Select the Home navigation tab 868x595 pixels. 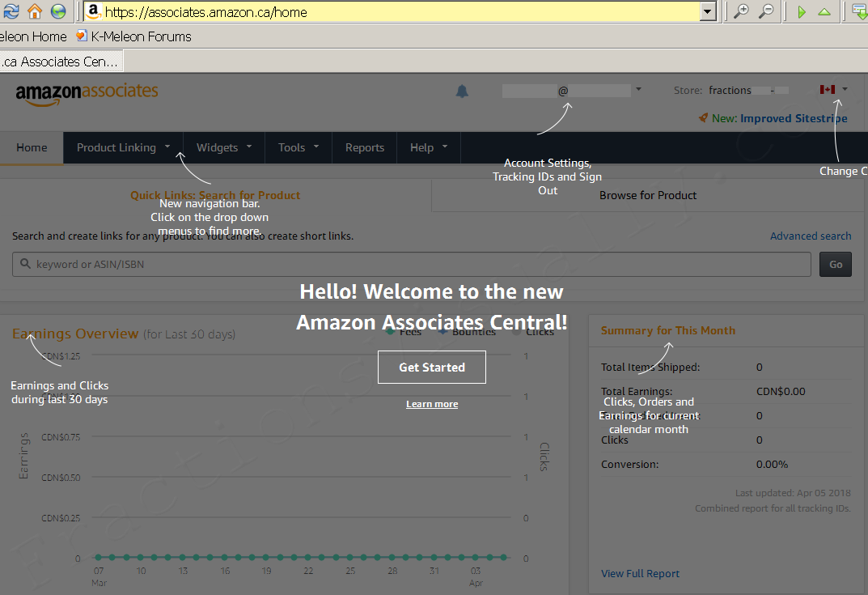tap(32, 148)
